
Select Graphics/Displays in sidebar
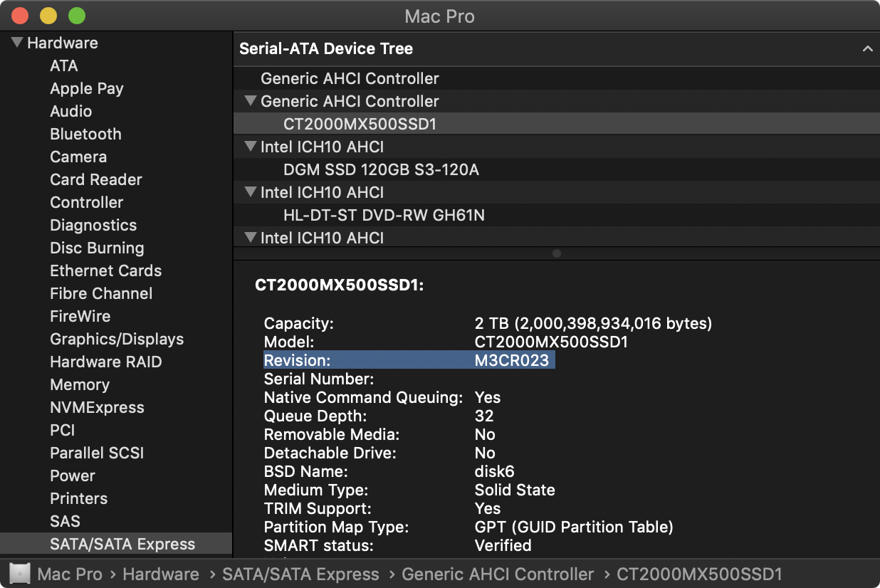(117, 339)
